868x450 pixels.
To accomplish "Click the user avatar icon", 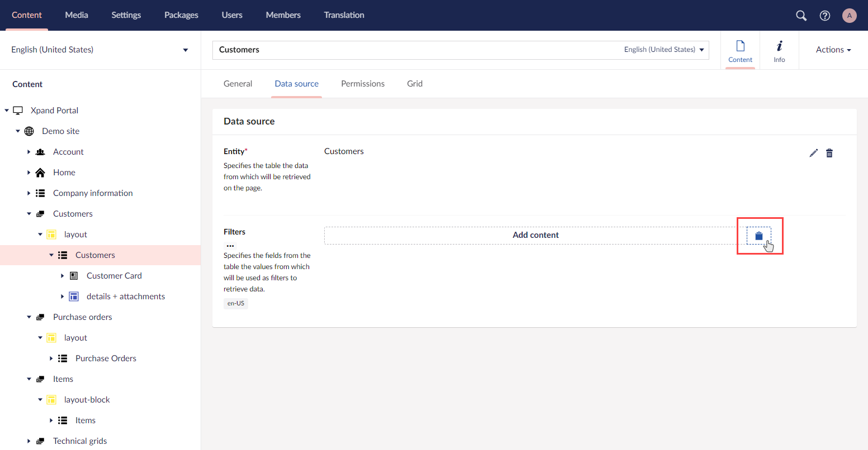I will pos(849,16).
